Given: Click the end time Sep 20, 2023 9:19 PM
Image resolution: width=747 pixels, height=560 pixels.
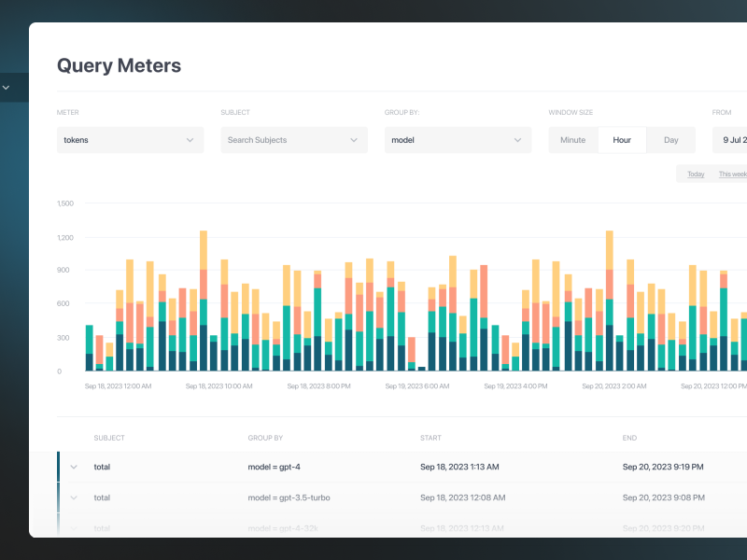Looking at the screenshot, I should [x=663, y=468].
